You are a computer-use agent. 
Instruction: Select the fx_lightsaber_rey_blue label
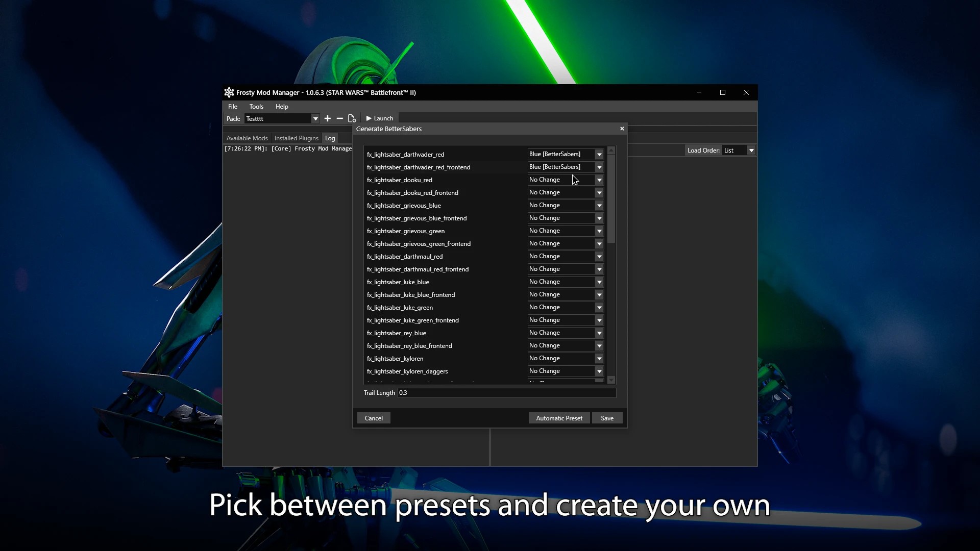click(396, 333)
